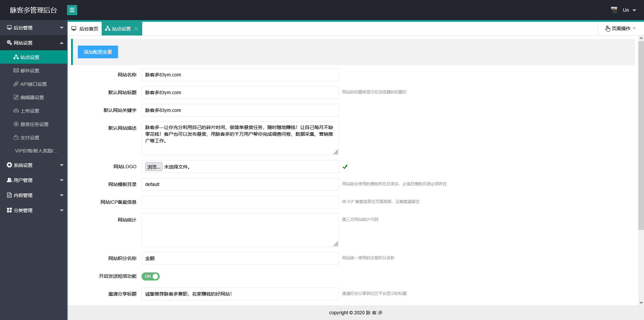Open VIP价格/新人奖励 menu item

[x=36, y=151]
